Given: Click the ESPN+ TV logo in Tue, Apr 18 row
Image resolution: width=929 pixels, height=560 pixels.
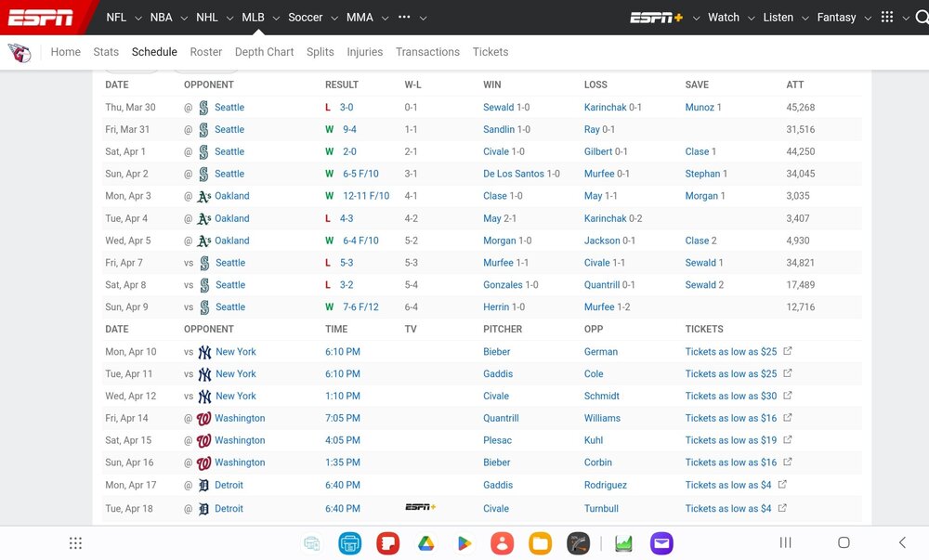Looking at the screenshot, I should click(420, 507).
